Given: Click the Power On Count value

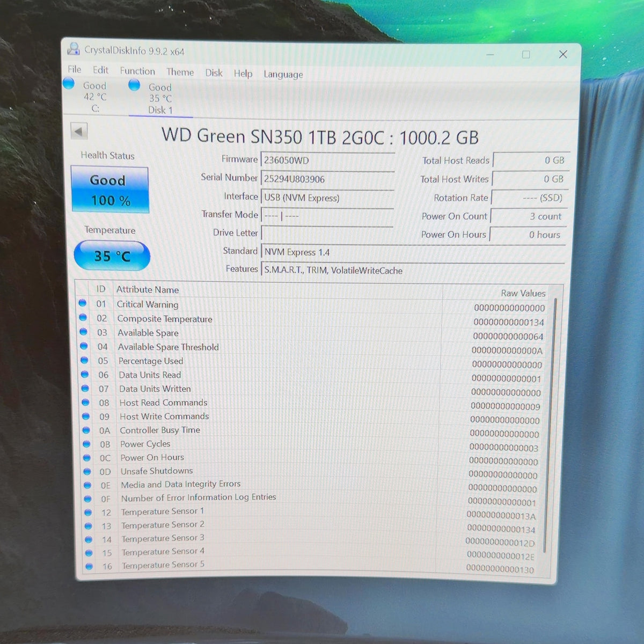Looking at the screenshot, I should click(528, 216).
